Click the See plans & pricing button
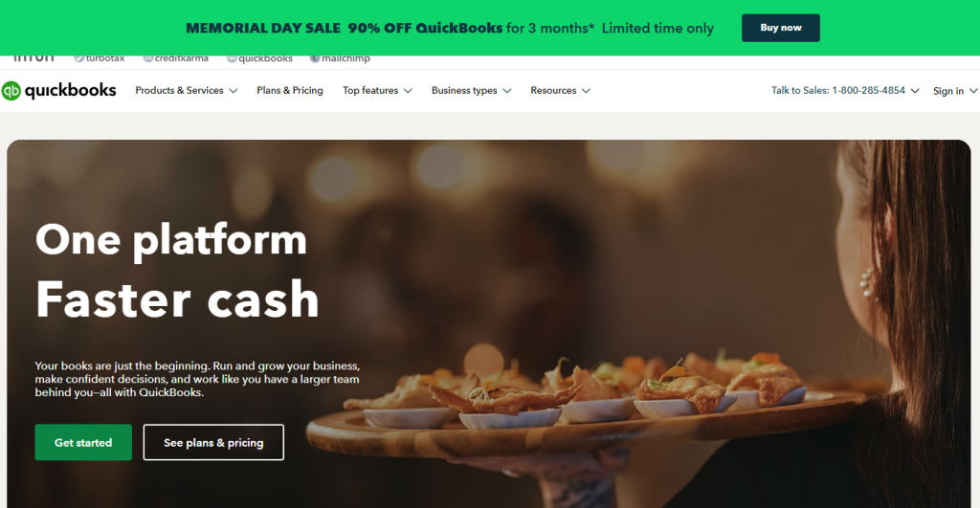 click(213, 442)
